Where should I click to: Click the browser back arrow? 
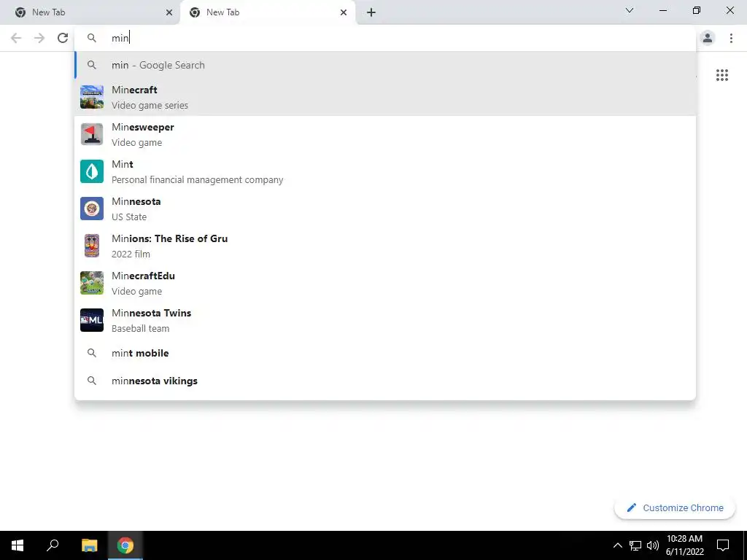[16, 38]
